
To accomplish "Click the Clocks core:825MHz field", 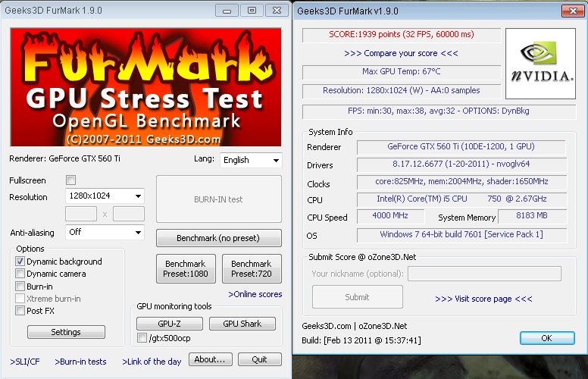I will pyautogui.click(x=461, y=182).
